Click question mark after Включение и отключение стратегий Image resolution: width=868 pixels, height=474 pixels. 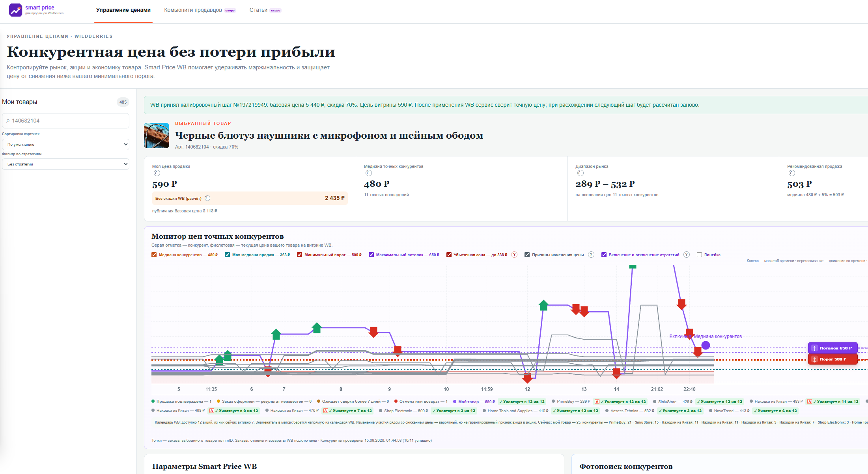[x=686, y=255]
